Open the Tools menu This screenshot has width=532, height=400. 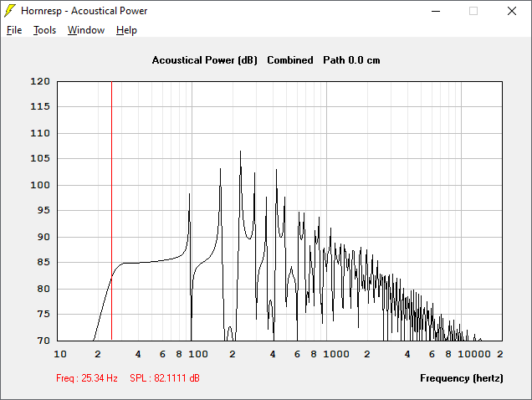pos(44,30)
